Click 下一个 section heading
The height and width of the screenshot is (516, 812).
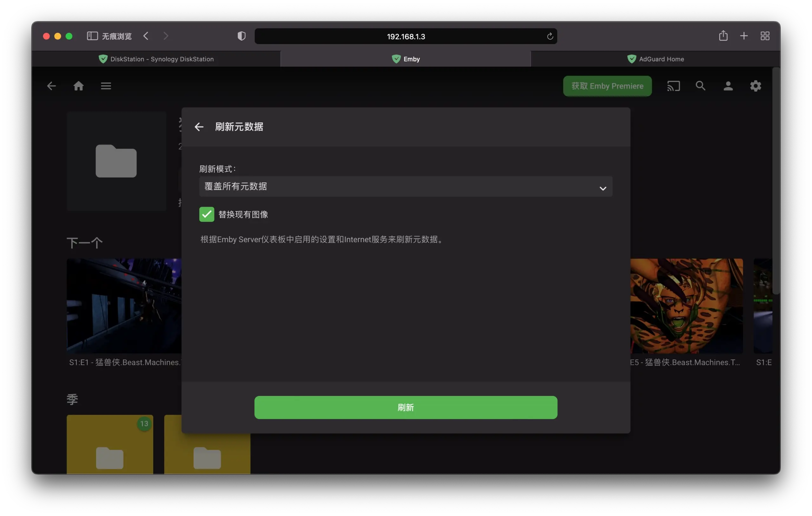pyautogui.click(x=85, y=243)
